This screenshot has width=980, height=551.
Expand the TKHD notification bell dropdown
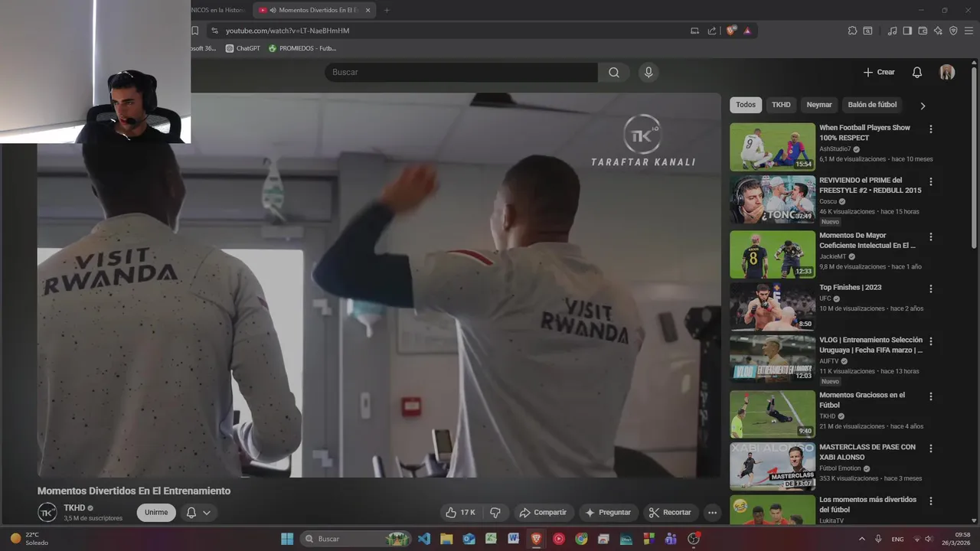click(x=198, y=513)
